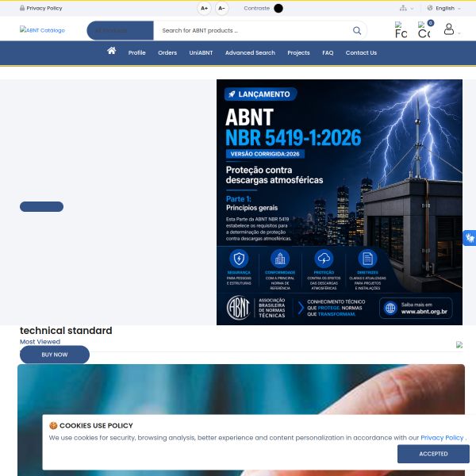The image size is (476, 476).
Task: Toggle the Contraste black circle
Action: [x=278, y=8]
